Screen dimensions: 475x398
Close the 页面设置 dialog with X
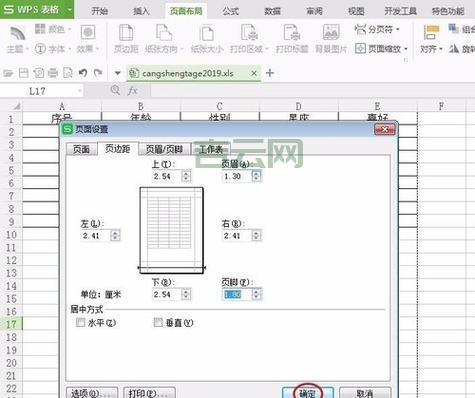coord(385,129)
